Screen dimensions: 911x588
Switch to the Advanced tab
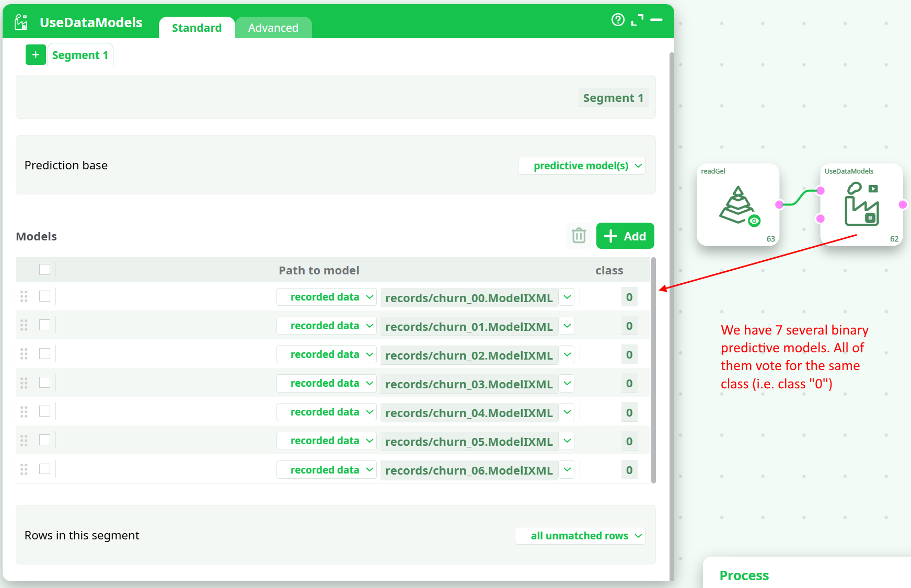[273, 28]
